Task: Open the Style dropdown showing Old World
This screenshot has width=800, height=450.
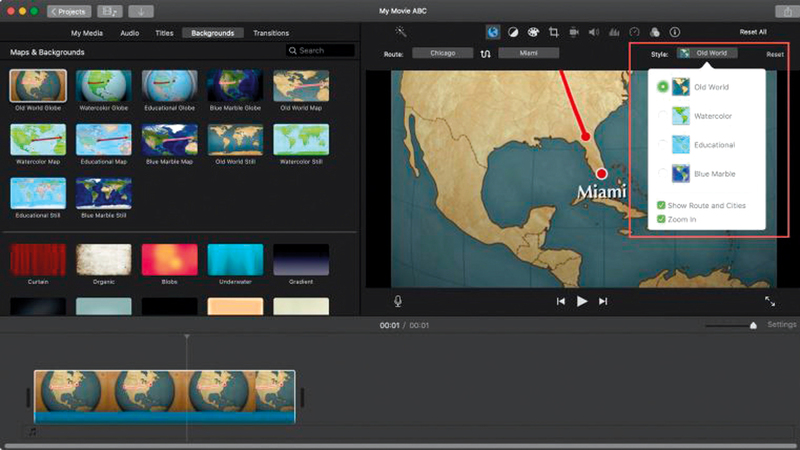Action: click(706, 53)
